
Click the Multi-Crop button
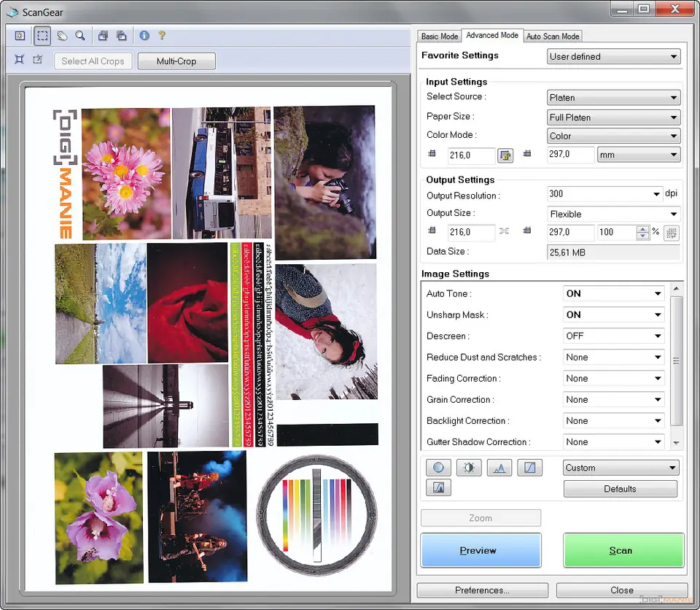176,61
